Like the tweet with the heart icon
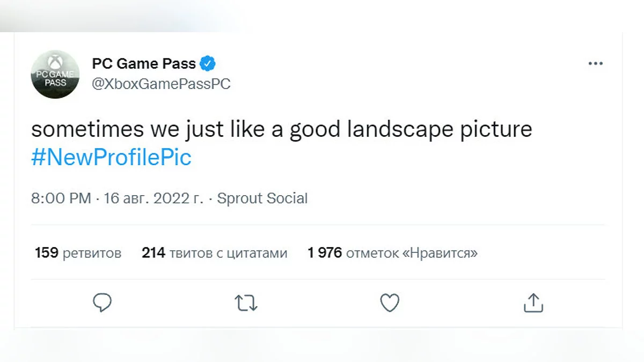The height and width of the screenshot is (362, 644). coord(390,303)
